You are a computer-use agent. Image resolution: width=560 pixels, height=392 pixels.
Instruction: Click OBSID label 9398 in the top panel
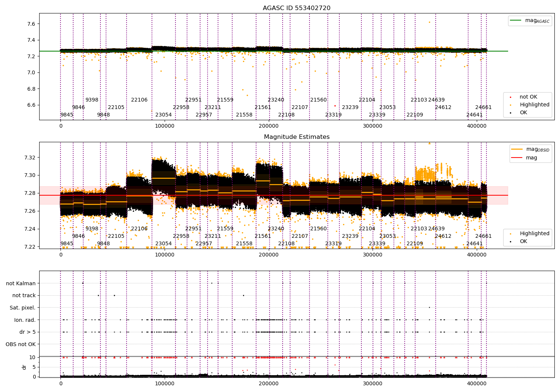pyautogui.click(x=92, y=100)
